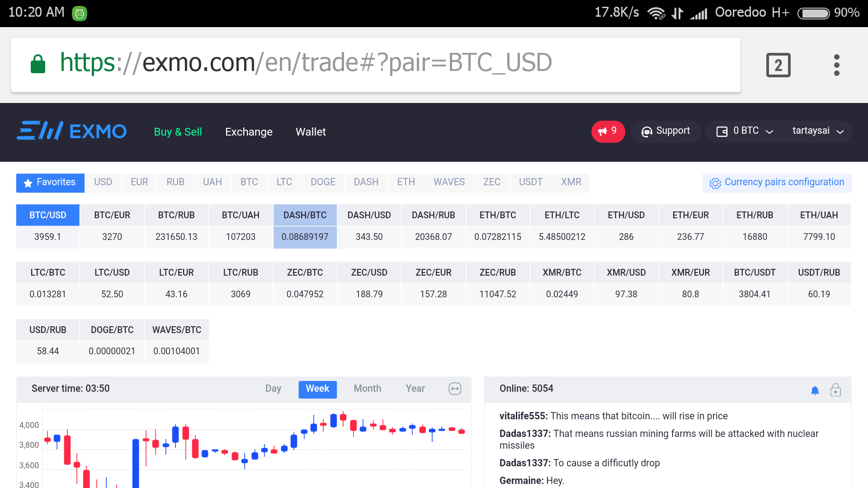Set chart range to Year

[415, 389]
